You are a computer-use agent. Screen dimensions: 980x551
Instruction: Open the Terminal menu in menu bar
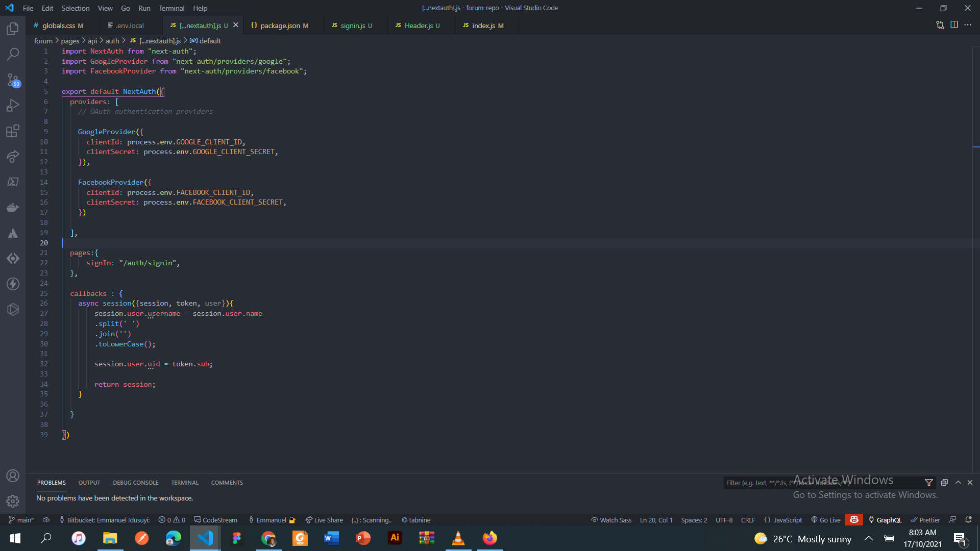(171, 8)
